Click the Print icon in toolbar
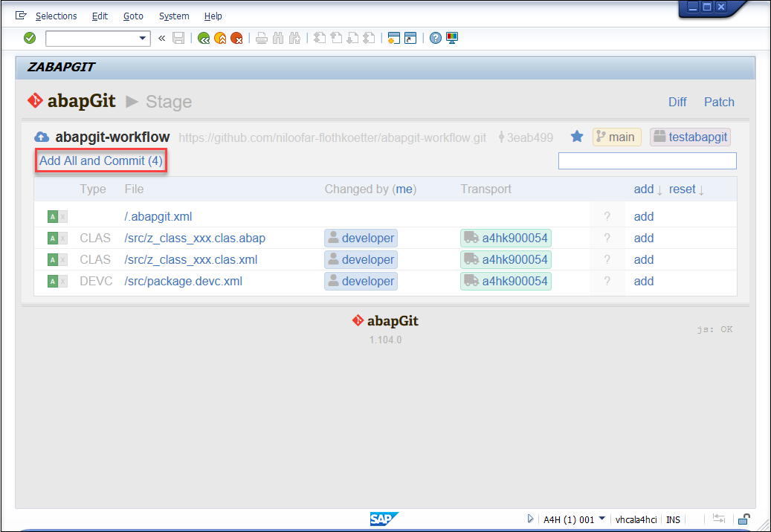 [262, 39]
